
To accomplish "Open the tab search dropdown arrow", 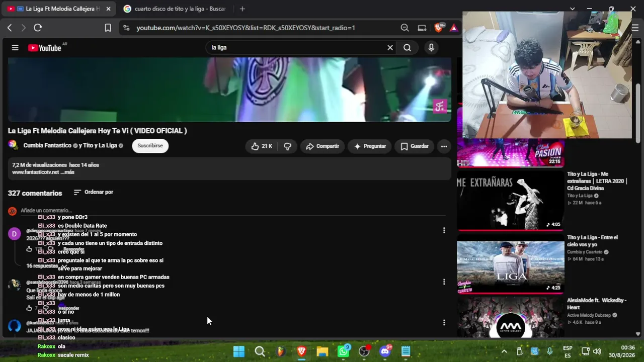I will (572, 9).
